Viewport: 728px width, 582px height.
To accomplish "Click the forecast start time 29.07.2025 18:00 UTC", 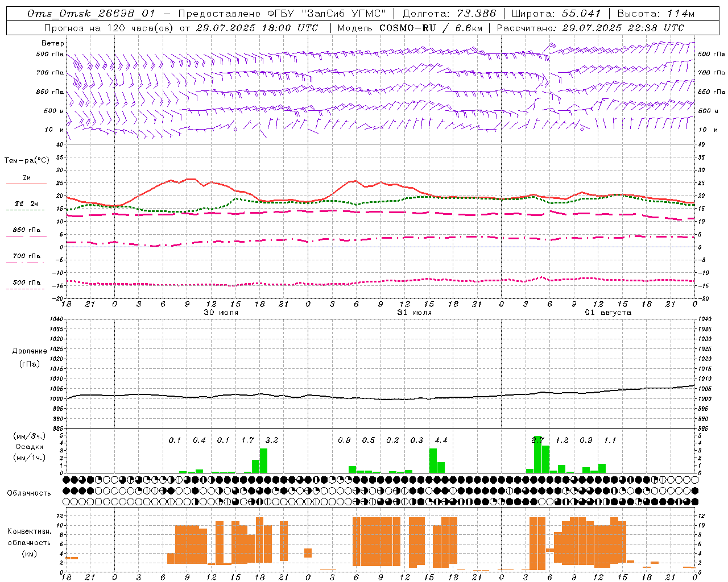I will [257, 27].
